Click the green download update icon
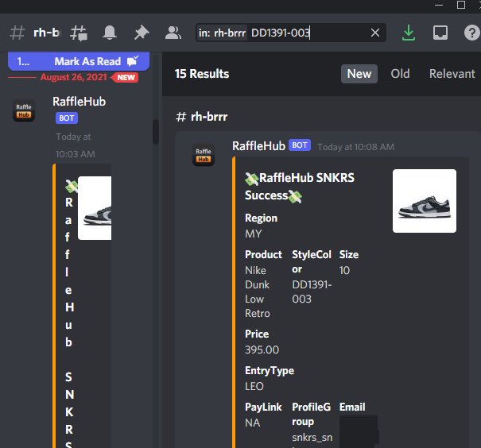The image size is (481, 448). pyautogui.click(x=409, y=33)
